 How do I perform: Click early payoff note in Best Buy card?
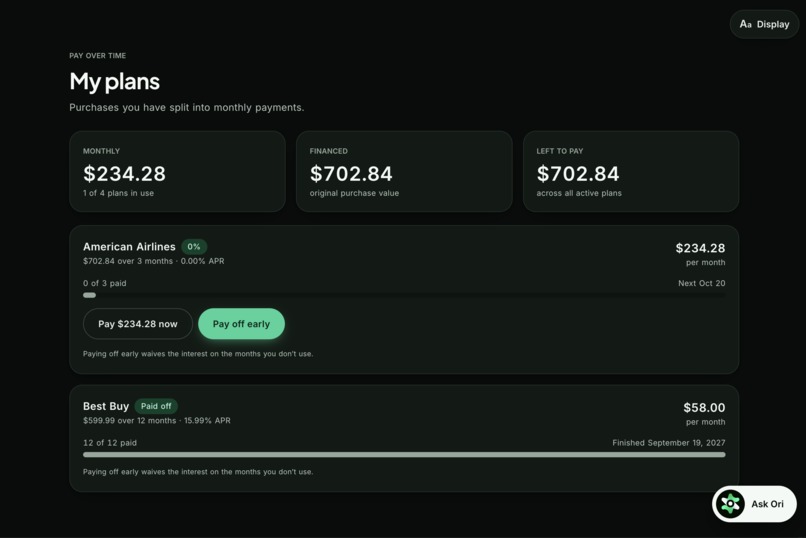[198, 472]
